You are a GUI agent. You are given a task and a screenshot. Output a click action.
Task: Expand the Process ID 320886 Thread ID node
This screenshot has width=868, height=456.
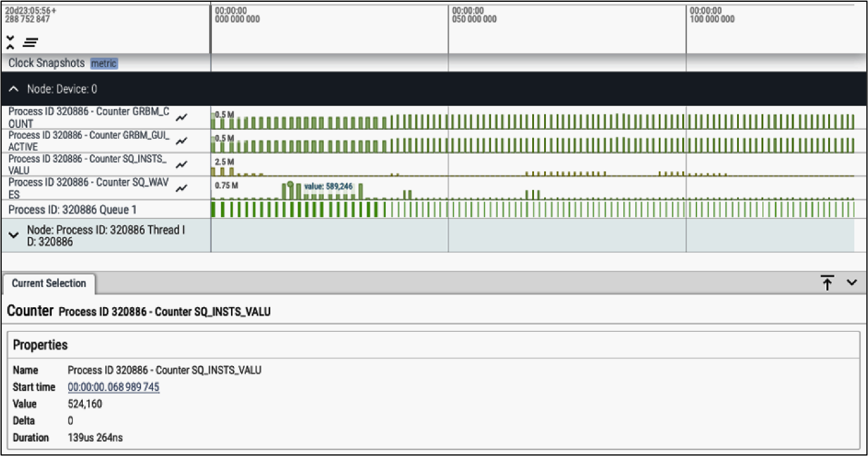click(13, 235)
